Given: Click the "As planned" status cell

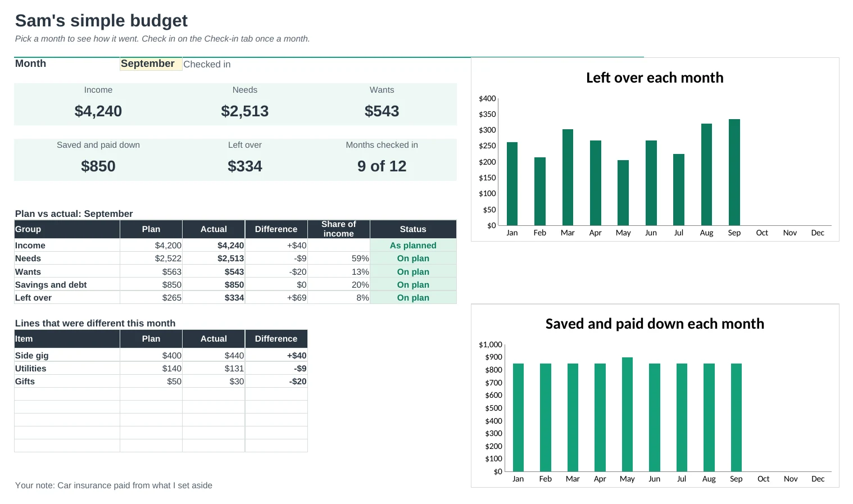Looking at the screenshot, I should (413, 246).
